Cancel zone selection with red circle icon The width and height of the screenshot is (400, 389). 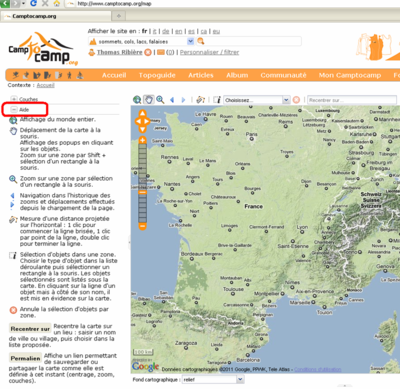coord(296,100)
